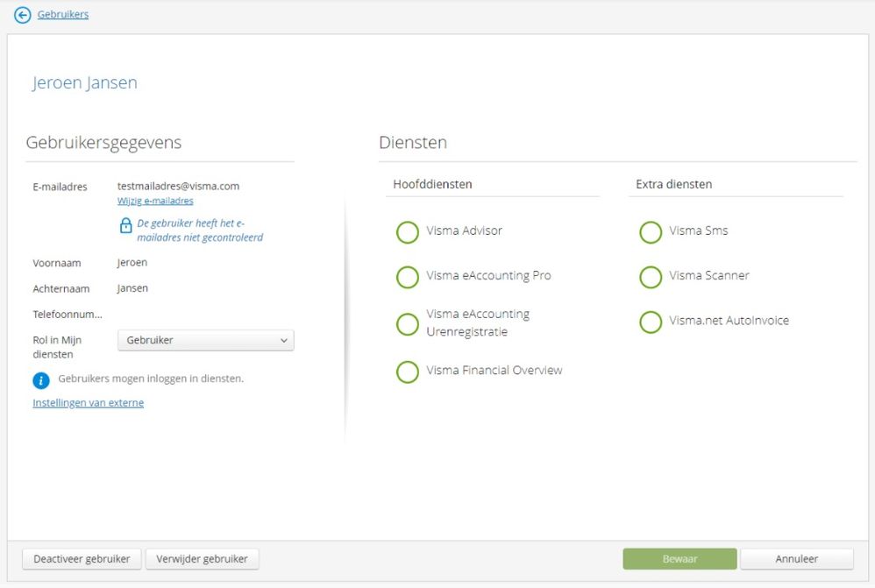The height and width of the screenshot is (588, 875).
Task: Click the Jeroen Jansen page title
Action: pos(85,82)
